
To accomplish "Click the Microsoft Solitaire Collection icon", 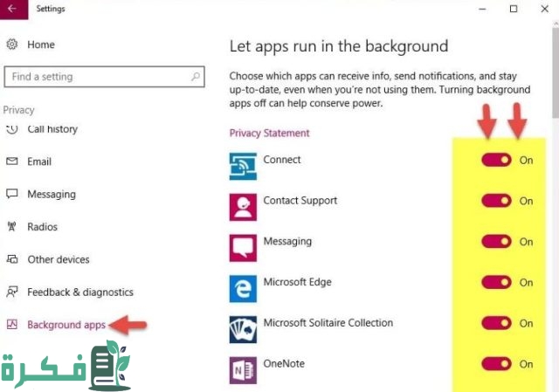I will click(243, 329).
